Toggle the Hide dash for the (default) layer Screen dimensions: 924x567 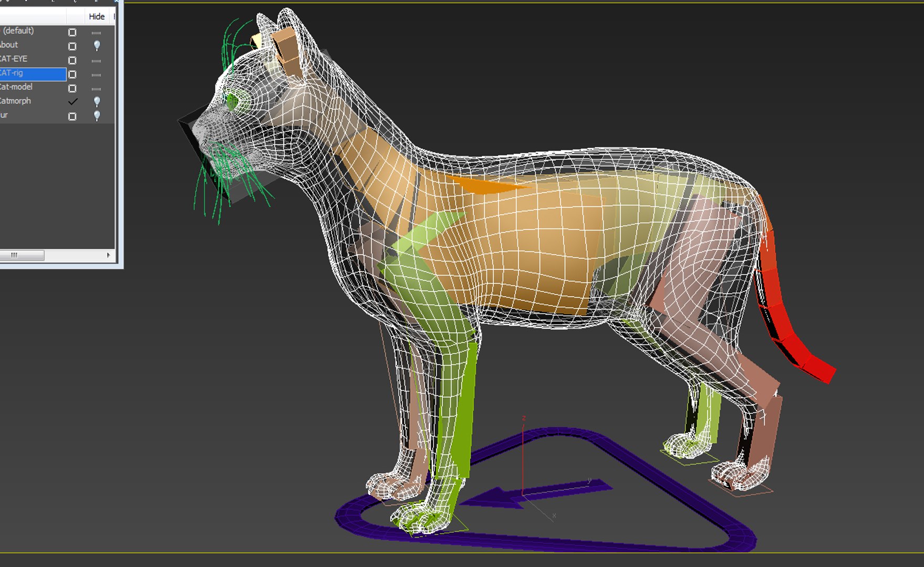click(96, 33)
